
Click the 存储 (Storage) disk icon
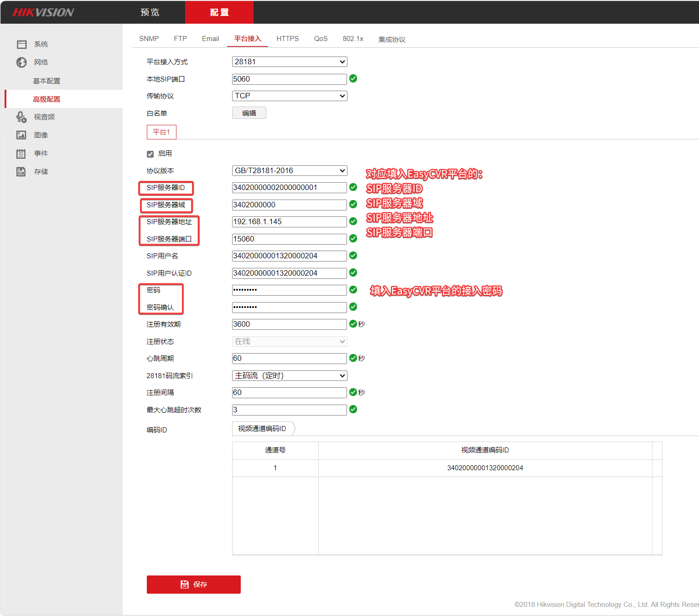[x=21, y=172]
